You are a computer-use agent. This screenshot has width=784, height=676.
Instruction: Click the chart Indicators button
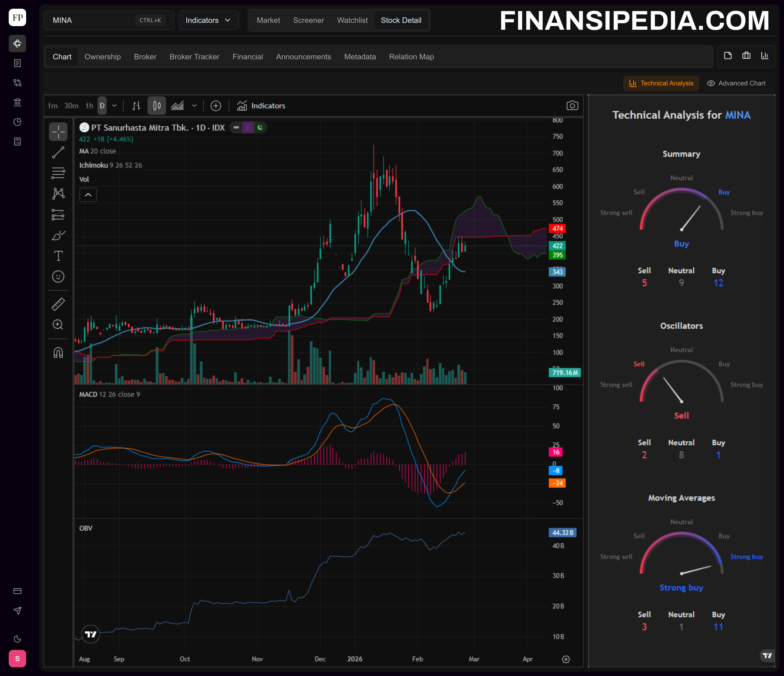(261, 106)
